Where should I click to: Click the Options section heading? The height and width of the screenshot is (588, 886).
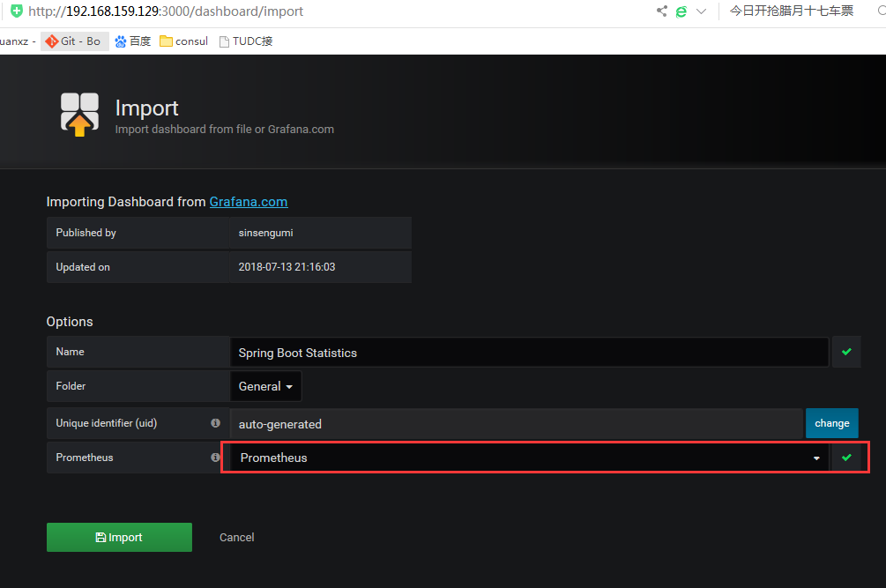tap(70, 322)
